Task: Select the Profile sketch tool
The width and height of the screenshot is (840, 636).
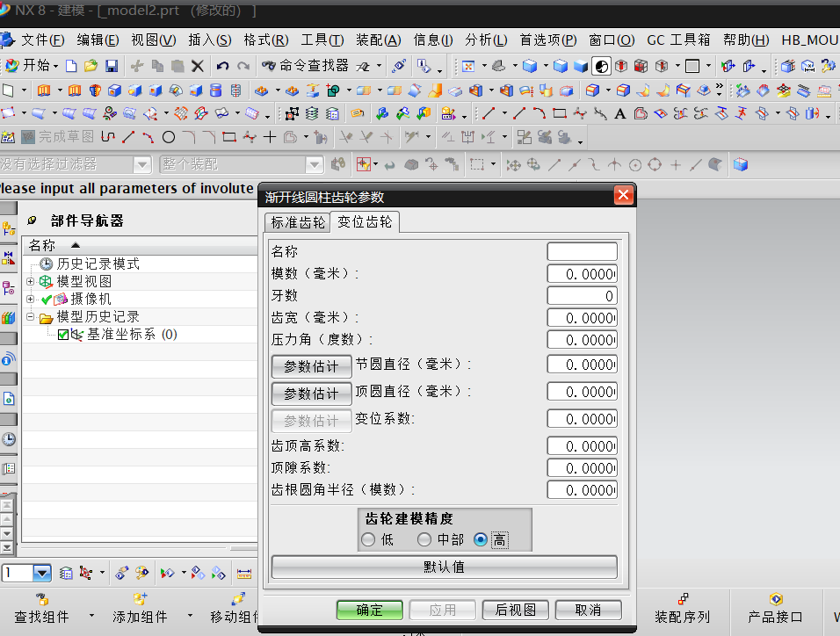Action: click(x=108, y=138)
